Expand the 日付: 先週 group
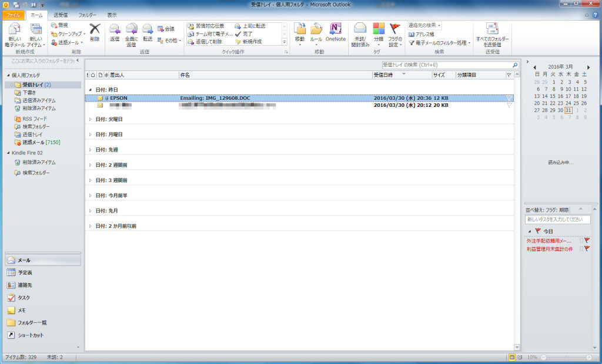Image resolution: width=602 pixels, height=364 pixels. 91,150
